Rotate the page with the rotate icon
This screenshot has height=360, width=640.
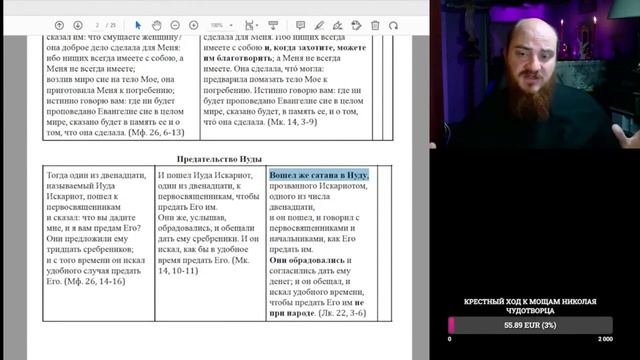[393, 25]
